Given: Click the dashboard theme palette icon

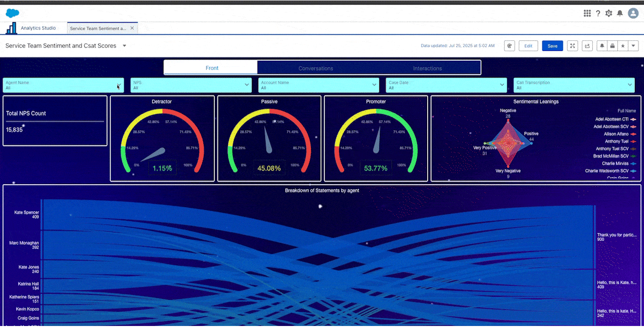Looking at the screenshot, I should [509, 46].
